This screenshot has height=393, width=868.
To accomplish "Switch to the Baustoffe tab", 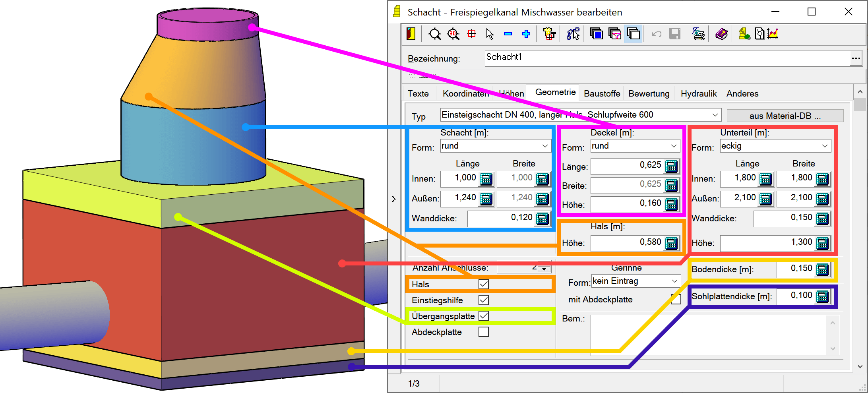I will pos(602,94).
